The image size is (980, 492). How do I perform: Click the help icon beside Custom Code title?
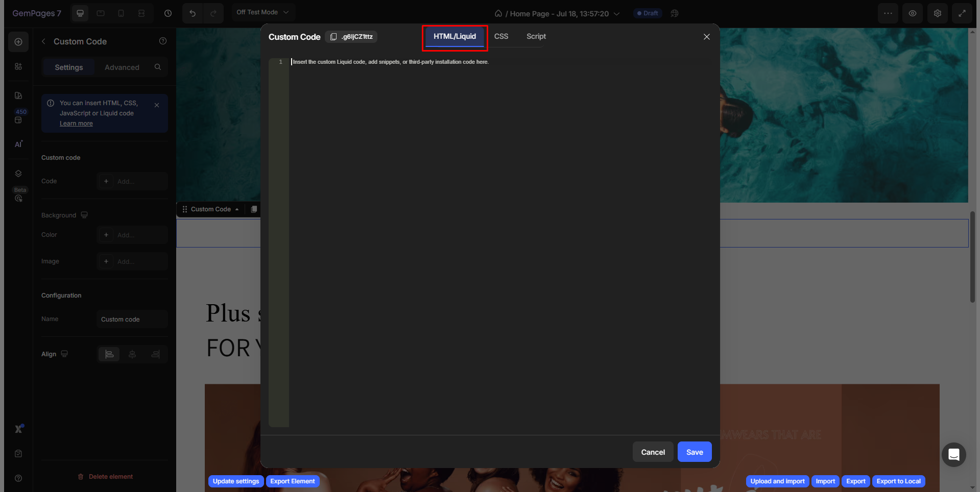163,41
